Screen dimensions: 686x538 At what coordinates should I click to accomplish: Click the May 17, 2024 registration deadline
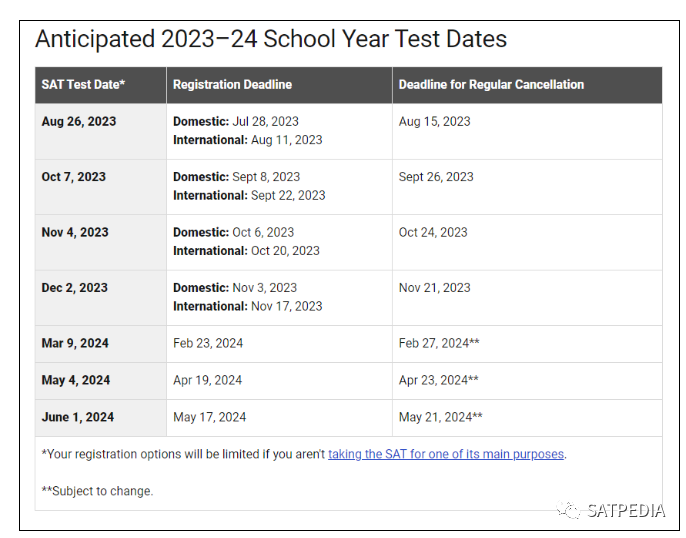coord(209,417)
